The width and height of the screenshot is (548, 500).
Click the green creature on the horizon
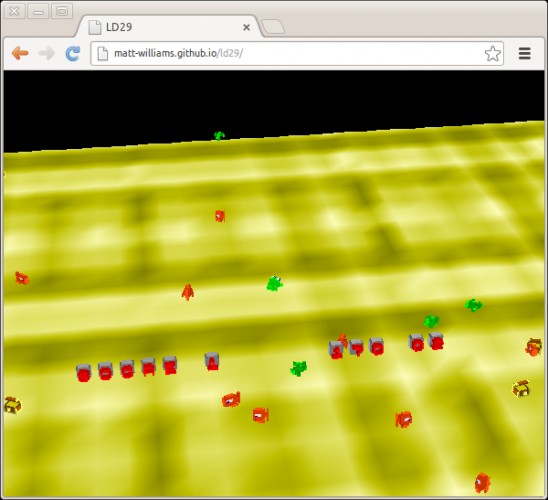click(219, 135)
